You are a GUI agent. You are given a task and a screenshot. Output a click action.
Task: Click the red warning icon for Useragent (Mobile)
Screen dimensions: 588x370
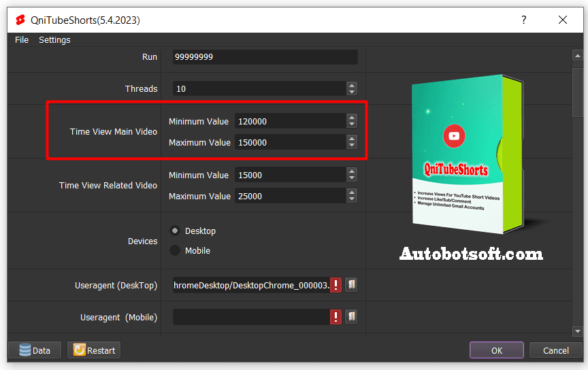(336, 317)
